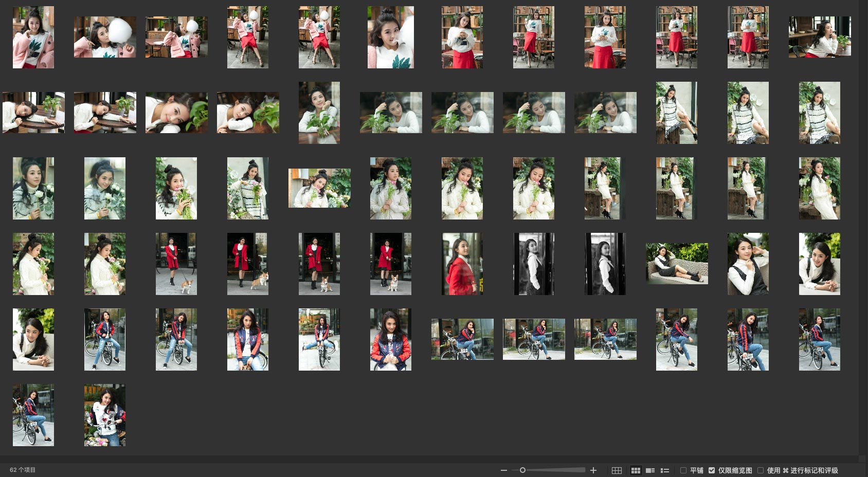The width and height of the screenshot is (868, 477).
Task: Click the thumbnail size slider handle
Action: 522,470
